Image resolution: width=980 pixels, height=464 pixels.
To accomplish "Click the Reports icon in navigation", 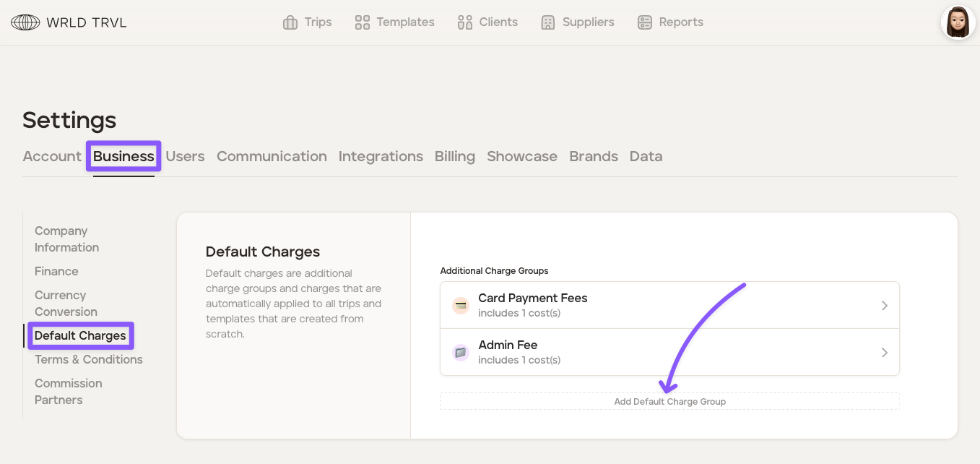I will pyautogui.click(x=645, y=22).
